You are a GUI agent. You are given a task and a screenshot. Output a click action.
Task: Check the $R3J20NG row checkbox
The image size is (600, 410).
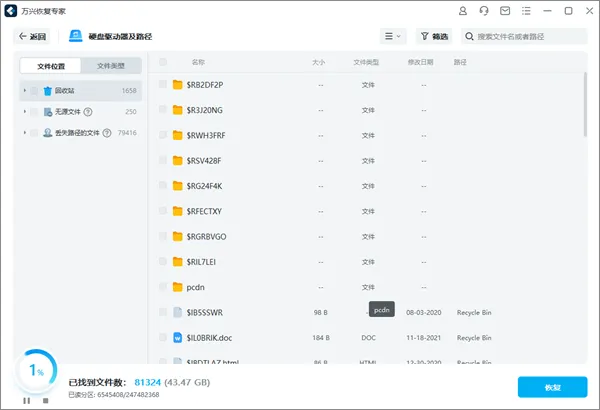coord(163,109)
